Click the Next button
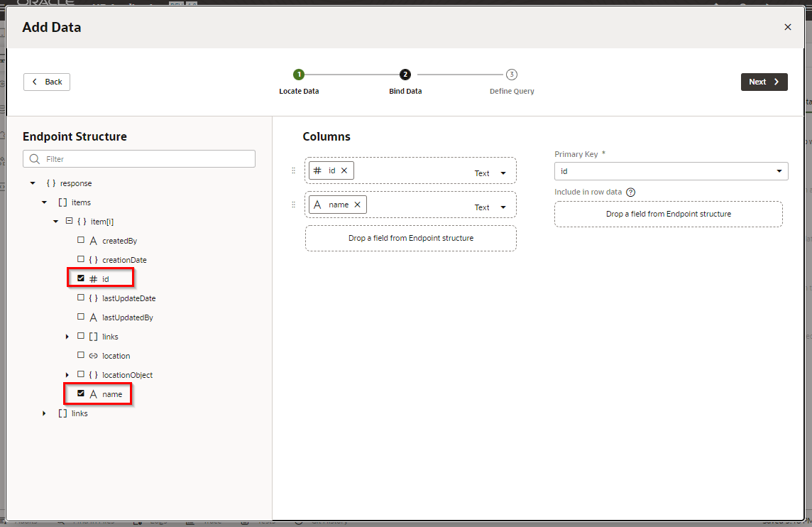Image resolution: width=812 pixels, height=527 pixels. point(764,82)
